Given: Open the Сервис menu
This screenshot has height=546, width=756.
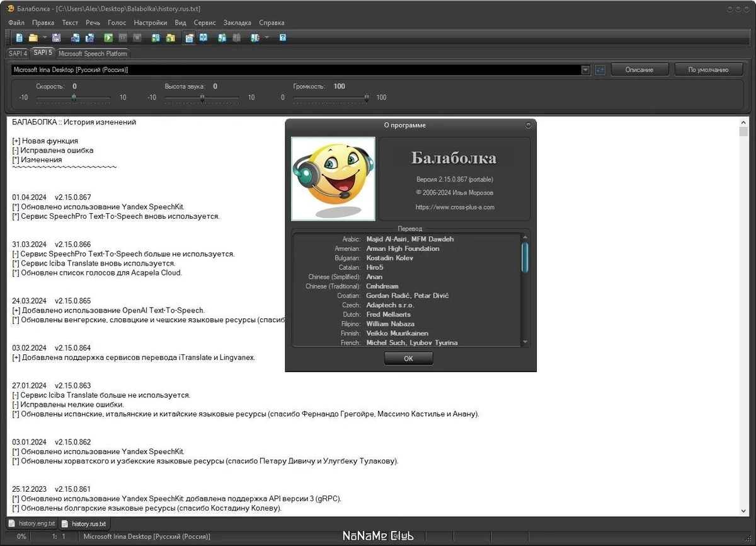Looking at the screenshot, I should click(205, 23).
